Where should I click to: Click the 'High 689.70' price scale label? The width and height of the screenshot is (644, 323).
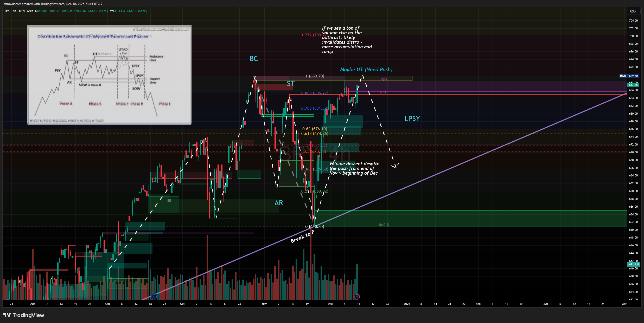point(629,76)
